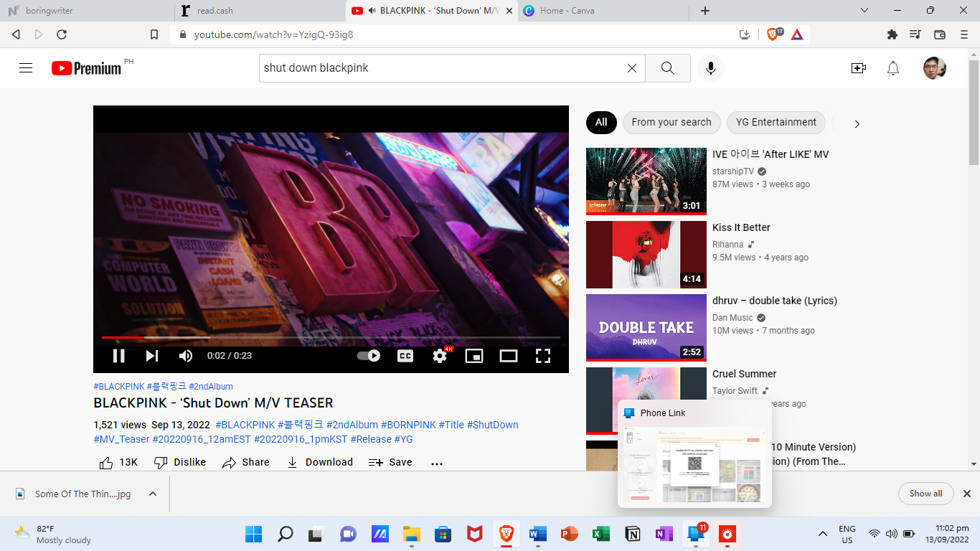Viewport: 980px width, 551px height.
Task: Open 'Kiss It Better' video title
Action: (741, 227)
